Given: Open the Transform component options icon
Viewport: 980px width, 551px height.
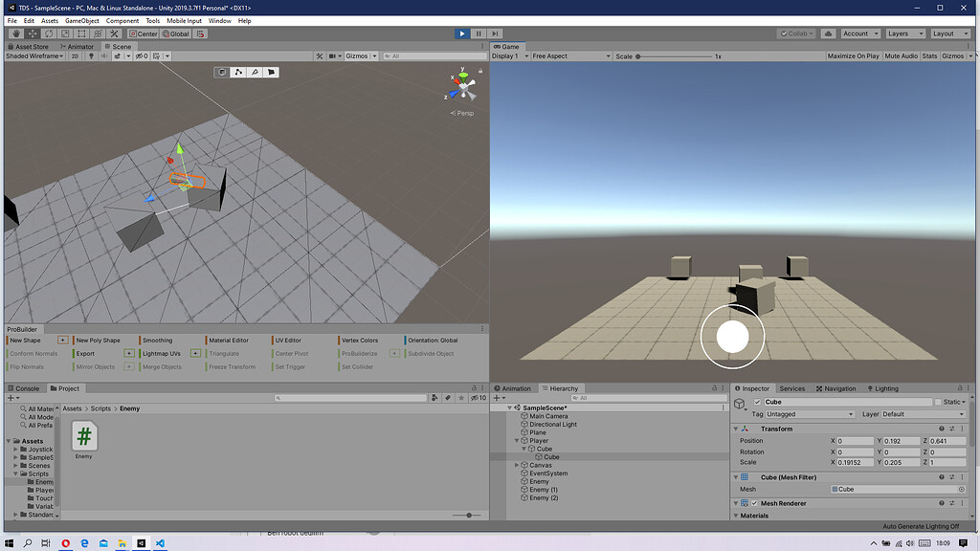Looking at the screenshot, I should [x=962, y=429].
